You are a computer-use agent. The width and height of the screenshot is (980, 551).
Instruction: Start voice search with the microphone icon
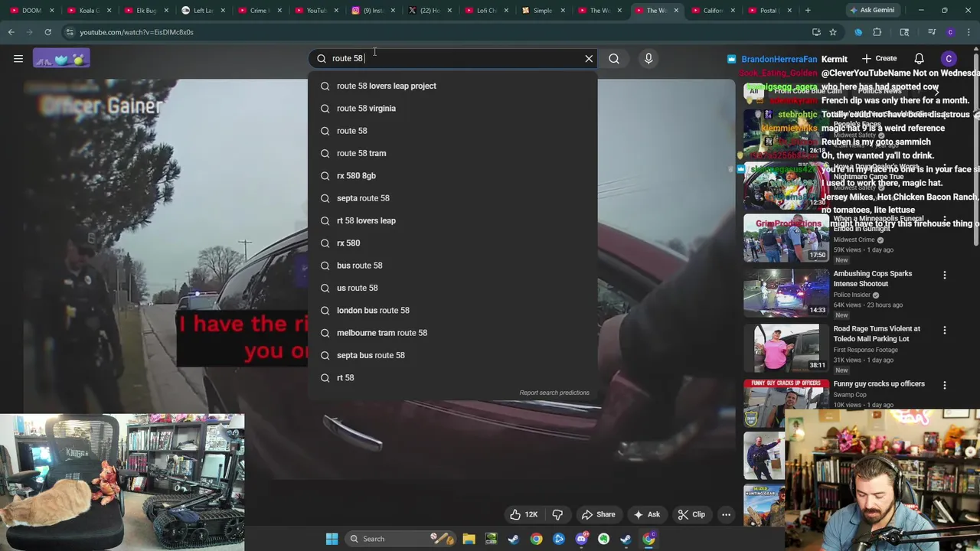pyautogui.click(x=648, y=58)
